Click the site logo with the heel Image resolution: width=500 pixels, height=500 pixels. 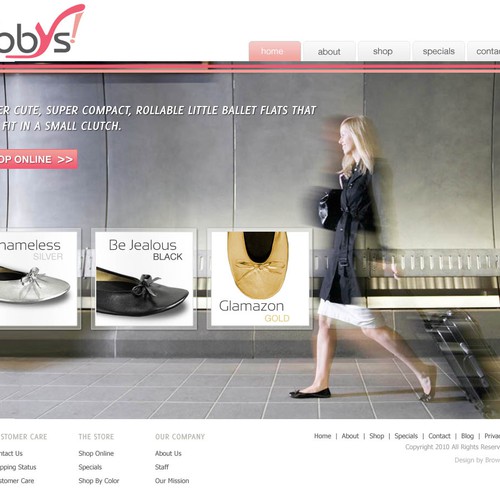click(41, 31)
